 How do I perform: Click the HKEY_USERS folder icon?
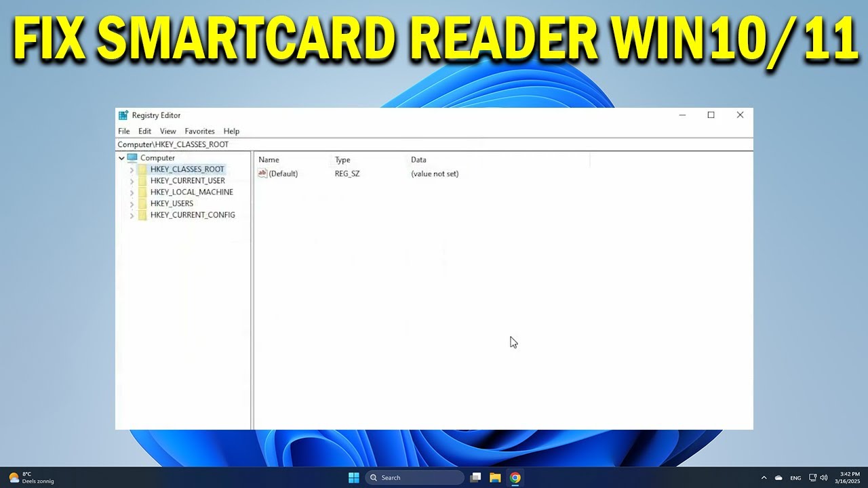tap(142, 203)
